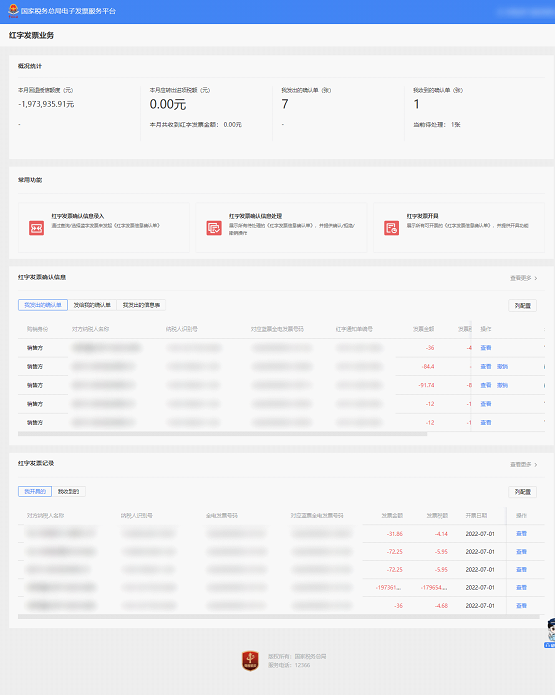Click 查看 for the -36 confirmation row
Screen dimensions: 555x695
coord(486,348)
